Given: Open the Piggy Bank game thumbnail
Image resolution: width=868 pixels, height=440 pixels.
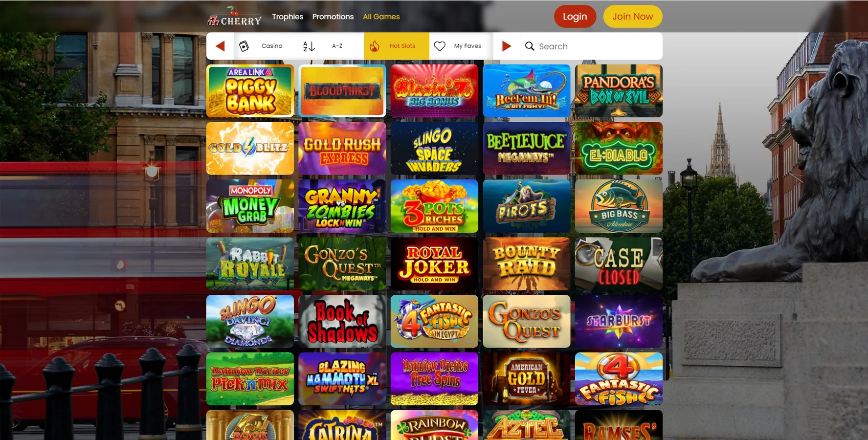Looking at the screenshot, I should (250, 91).
